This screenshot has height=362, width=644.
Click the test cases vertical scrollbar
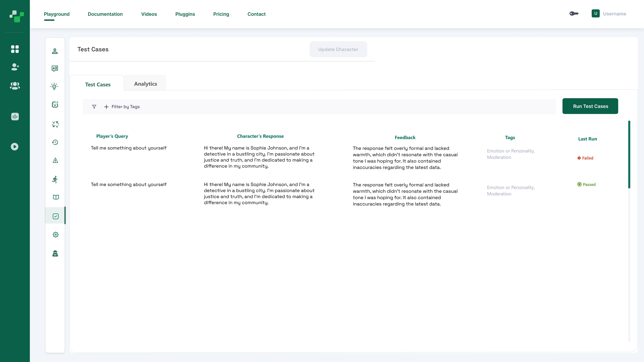pyautogui.click(x=629, y=155)
